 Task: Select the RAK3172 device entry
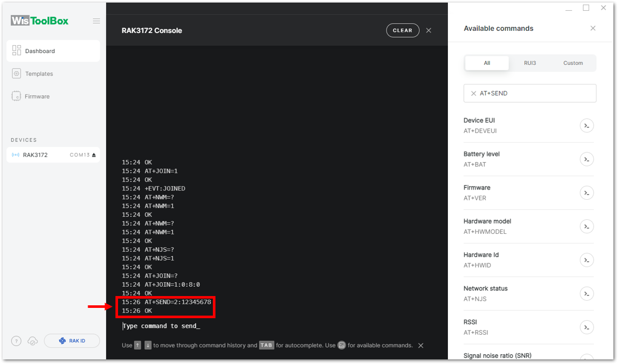coord(53,154)
